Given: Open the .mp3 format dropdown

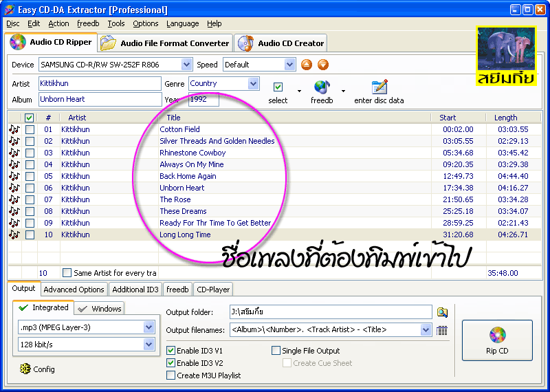Looking at the screenshot, I should [x=148, y=327].
